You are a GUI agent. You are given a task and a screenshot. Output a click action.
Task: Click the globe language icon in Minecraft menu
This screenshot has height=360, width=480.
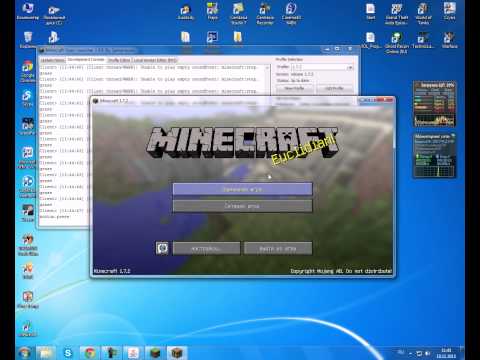point(162,249)
